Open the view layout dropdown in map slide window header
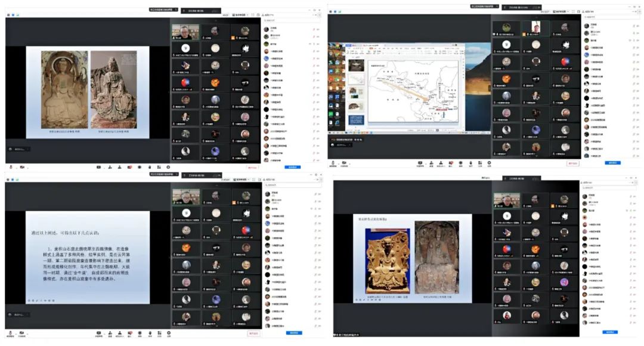This screenshot has width=644, height=346. [561, 11]
